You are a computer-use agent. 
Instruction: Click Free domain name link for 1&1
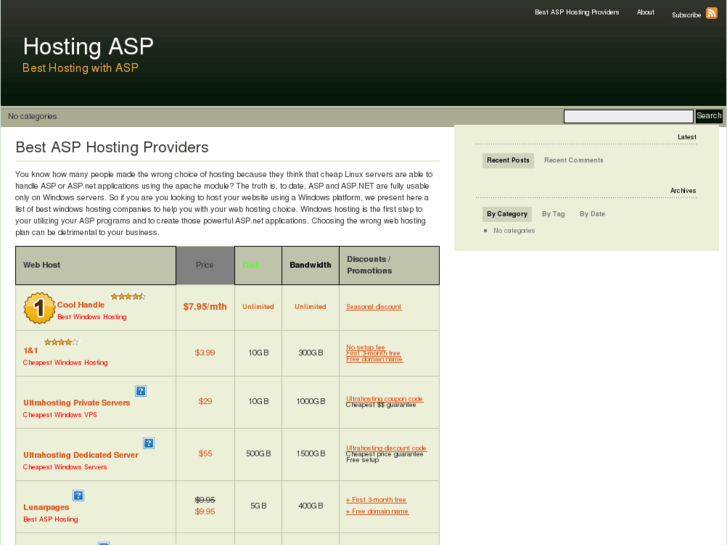(x=374, y=359)
